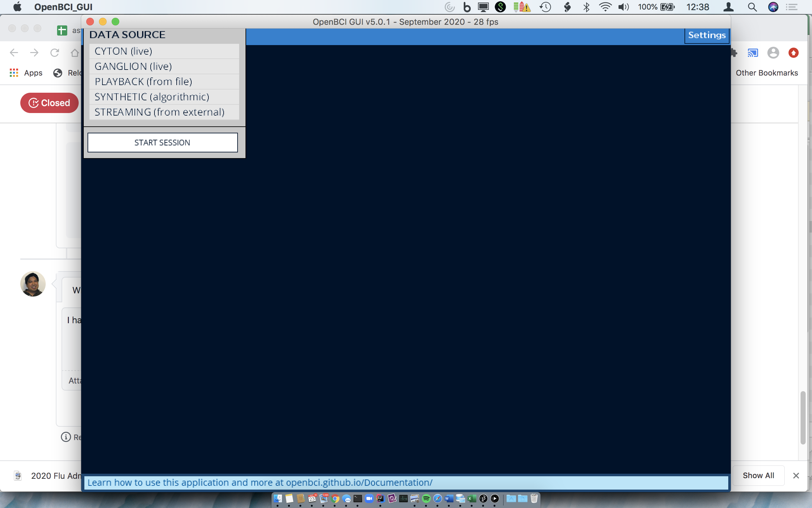Reload the browser page
Image resolution: width=812 pixels, height=508 pixels.
(x=55, y=53)
